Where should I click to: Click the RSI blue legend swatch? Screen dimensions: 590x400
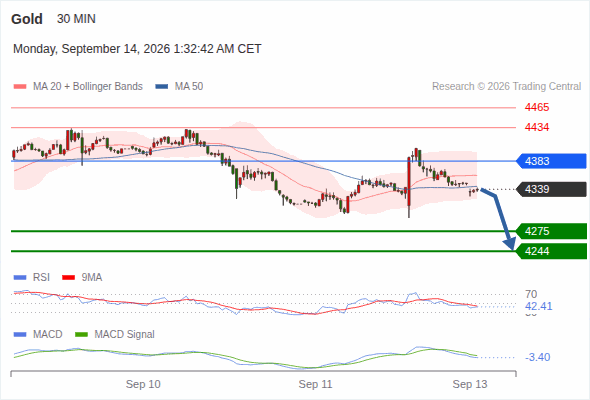pos(20,278)
